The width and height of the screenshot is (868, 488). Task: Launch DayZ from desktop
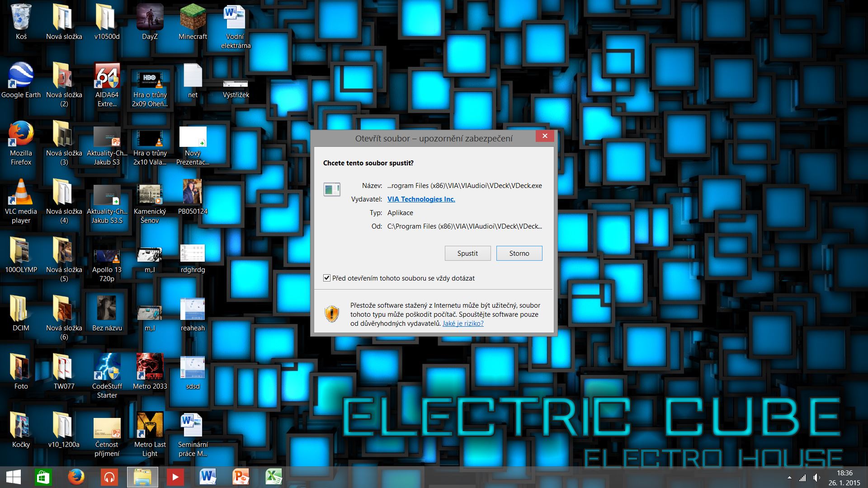coord(150,19)
